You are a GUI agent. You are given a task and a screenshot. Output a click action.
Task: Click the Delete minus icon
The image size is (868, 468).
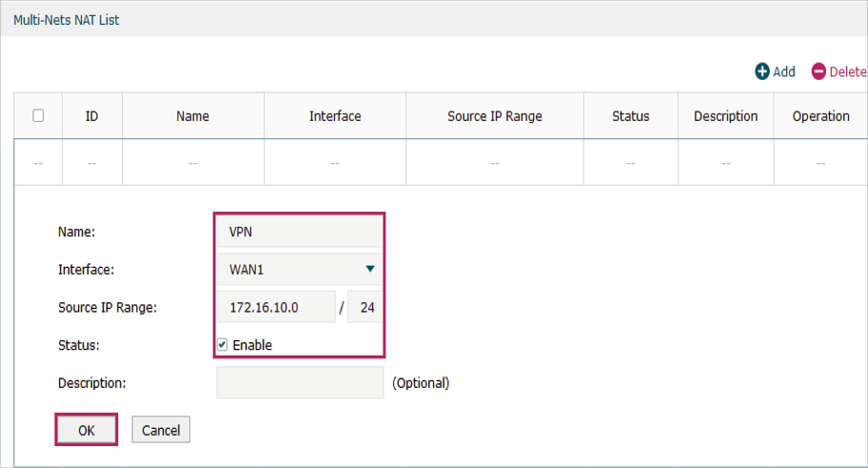[x=818, y=71]
